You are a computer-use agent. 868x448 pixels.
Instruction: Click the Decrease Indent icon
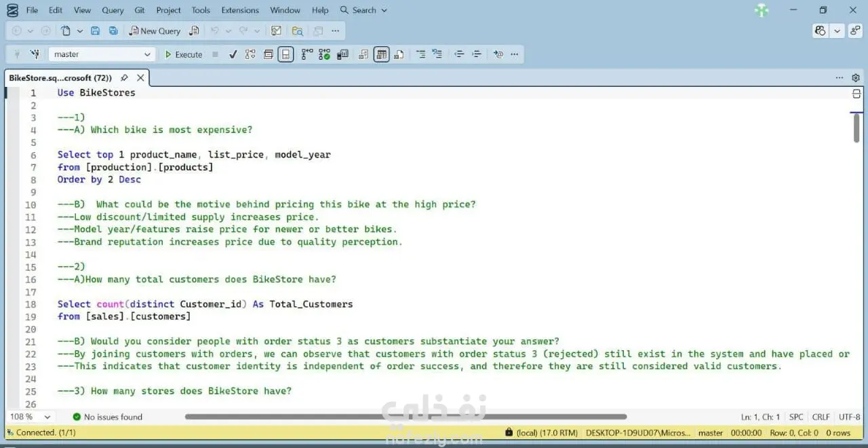[x=459, y=54]
